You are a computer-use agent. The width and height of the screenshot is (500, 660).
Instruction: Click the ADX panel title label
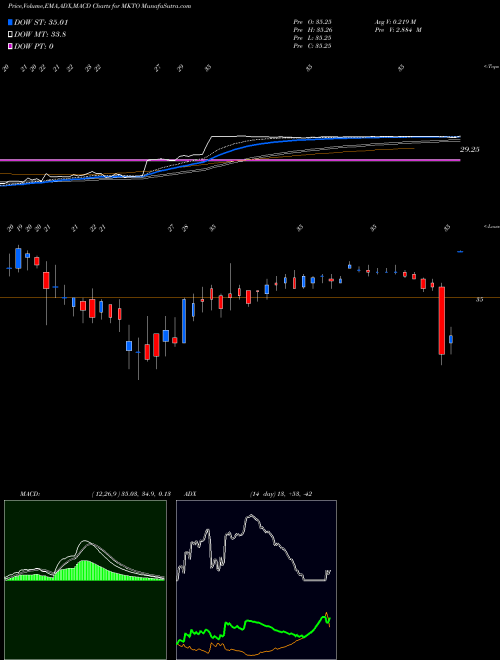[192, 494]
